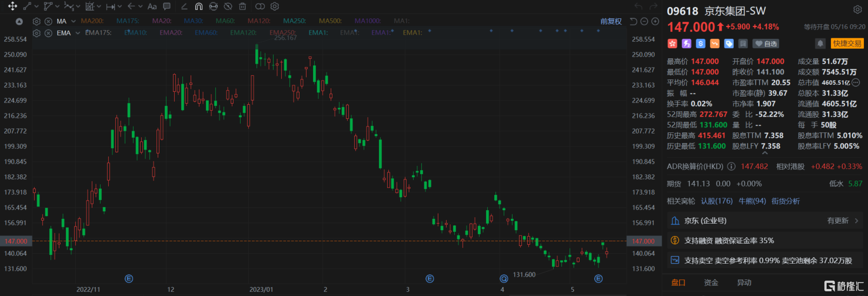Switch to the 盘口 tab
Screen dimensions: 868x296
[678, 282]
